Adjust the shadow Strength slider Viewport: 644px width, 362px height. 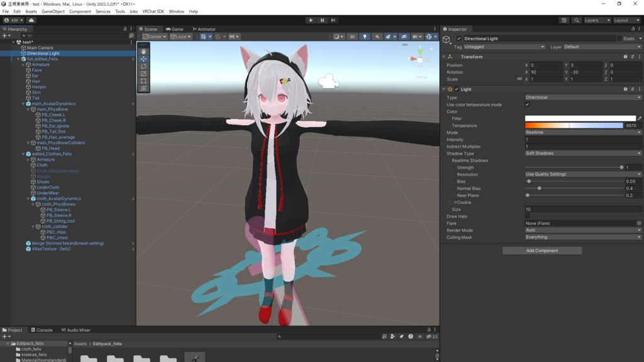click(574, 167)
